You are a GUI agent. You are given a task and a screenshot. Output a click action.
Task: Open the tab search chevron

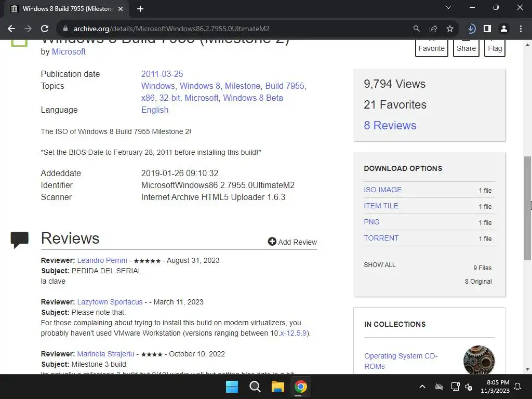click(x=448, y=7)
